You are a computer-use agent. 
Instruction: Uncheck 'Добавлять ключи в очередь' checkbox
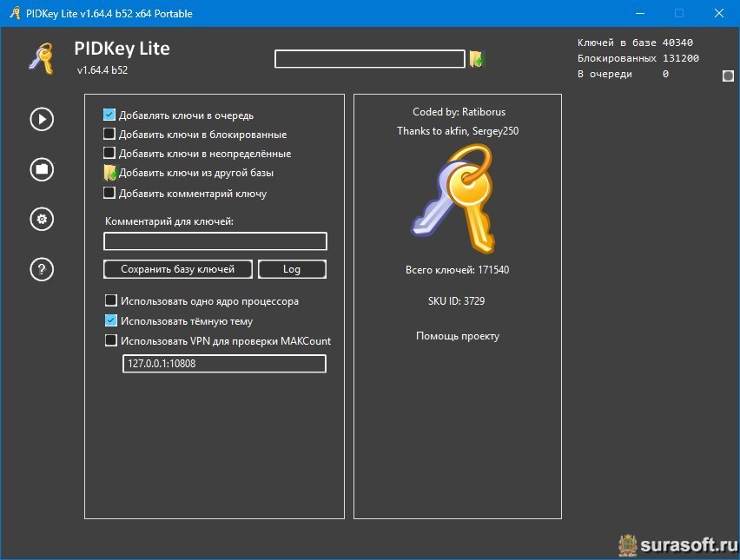109,115
